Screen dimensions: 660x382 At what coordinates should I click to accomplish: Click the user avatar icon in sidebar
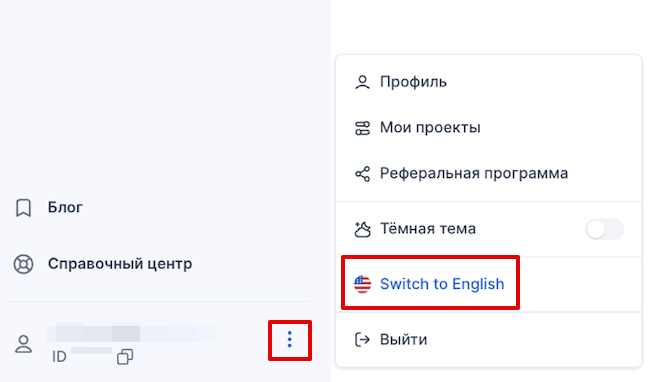(x=24, y=344)
